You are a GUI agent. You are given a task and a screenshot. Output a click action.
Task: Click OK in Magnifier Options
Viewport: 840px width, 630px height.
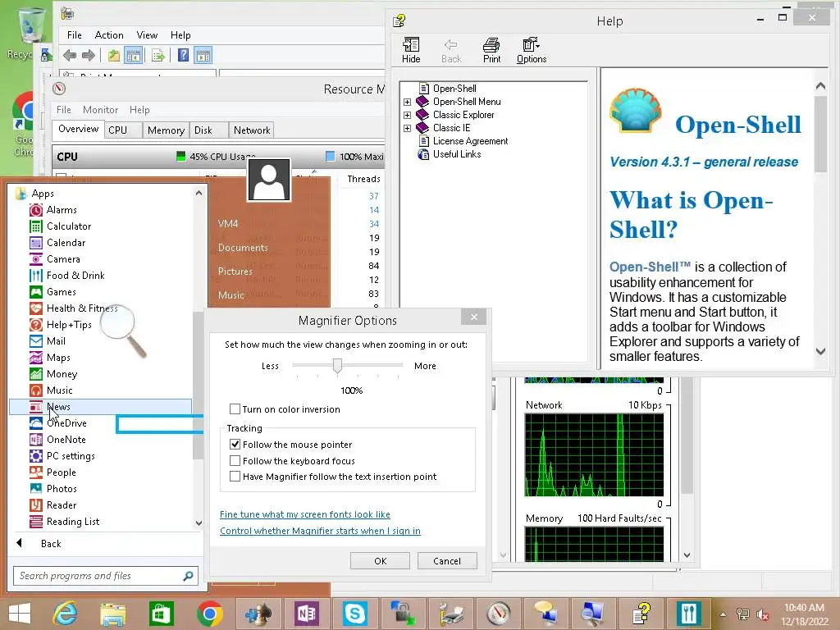point(381,561)
